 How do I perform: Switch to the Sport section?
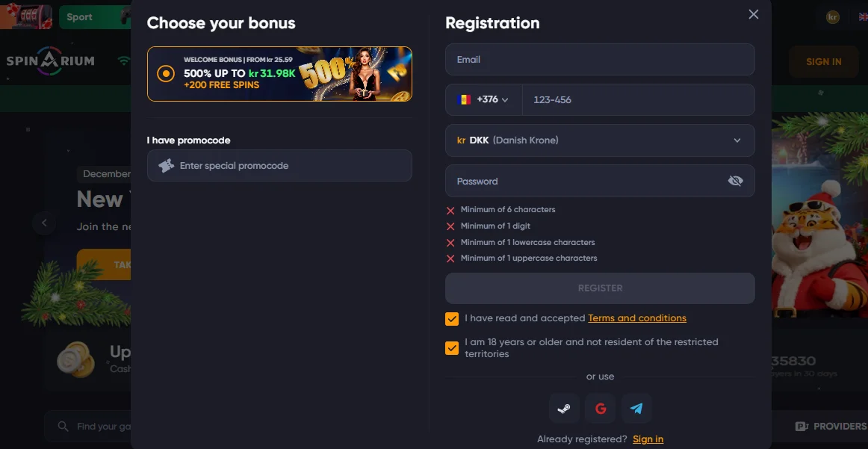coord(79,16)
